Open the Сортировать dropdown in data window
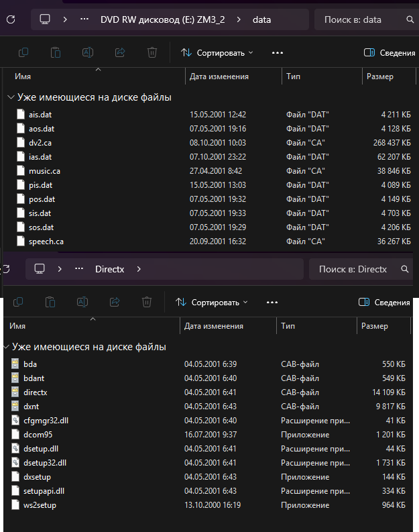This screenshot has width=419, height=532. [217, 52]
